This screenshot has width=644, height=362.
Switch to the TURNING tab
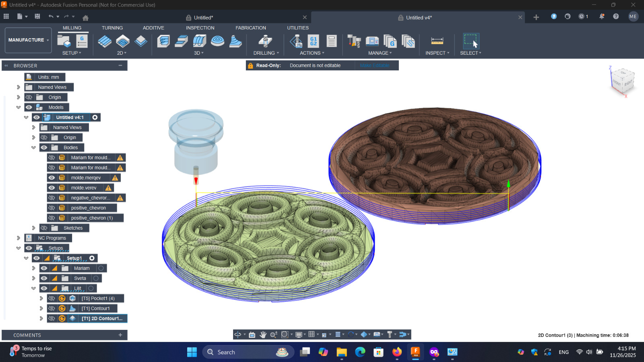coord(112,28)
